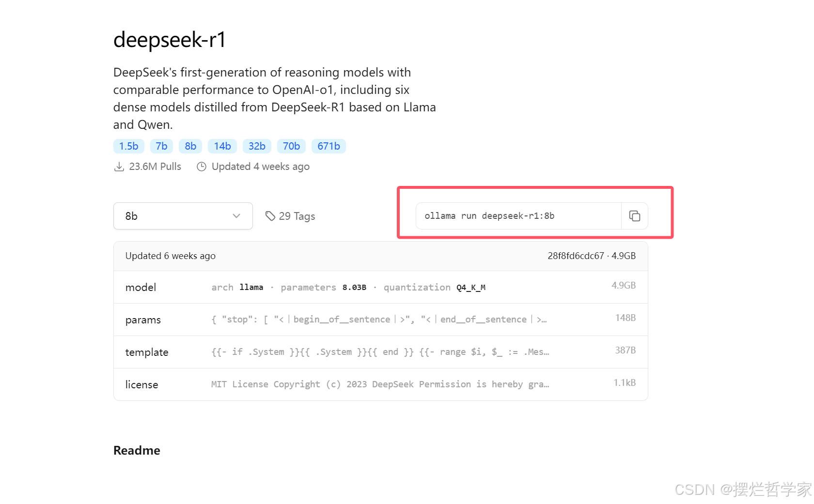Screen dimensions: 814x504
Task: Choose the 8b size tag
Action: [190, 146]
